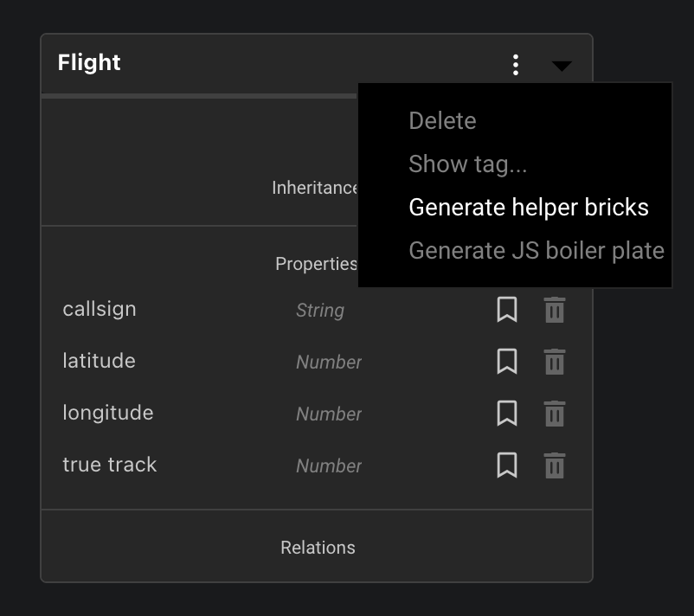694x616 pixels.
Task: Select Delete from the context menu
Action: click(x=442, y=121)
